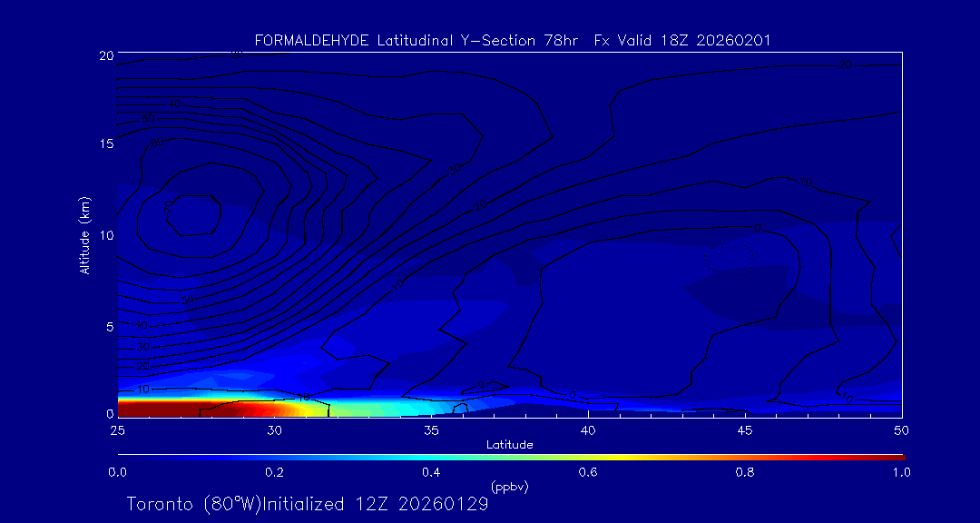Click latitude axis tick label 45
Screen dimensions: 980x523
[x=745, y=430]
